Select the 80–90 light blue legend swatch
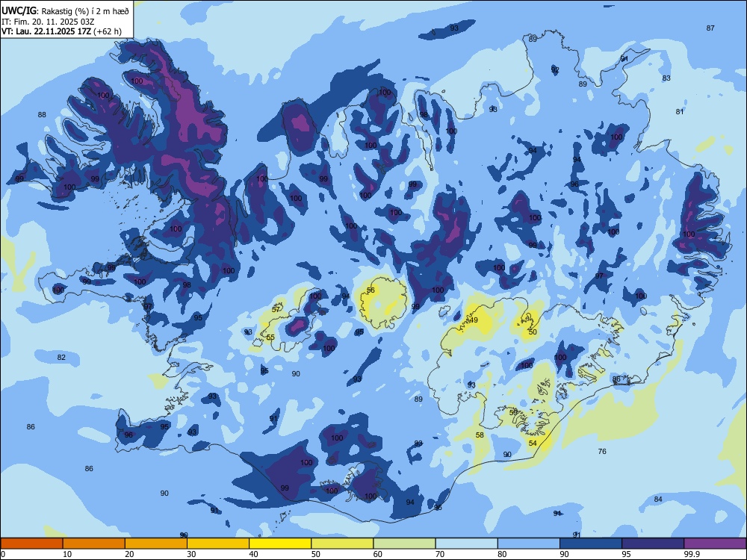Image resolution: width=747 pixels, height=560 pixels. coord(529,544)
